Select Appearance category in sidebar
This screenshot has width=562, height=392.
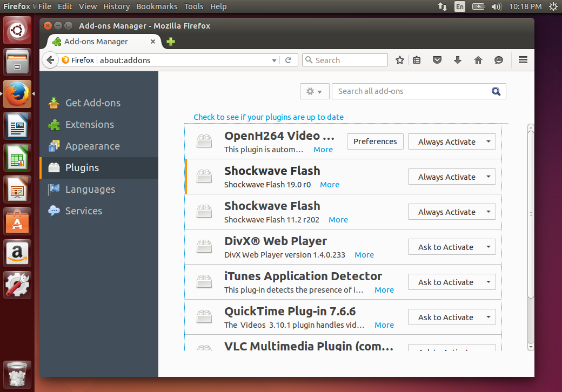pyautogui.click(x=99, y=146)
